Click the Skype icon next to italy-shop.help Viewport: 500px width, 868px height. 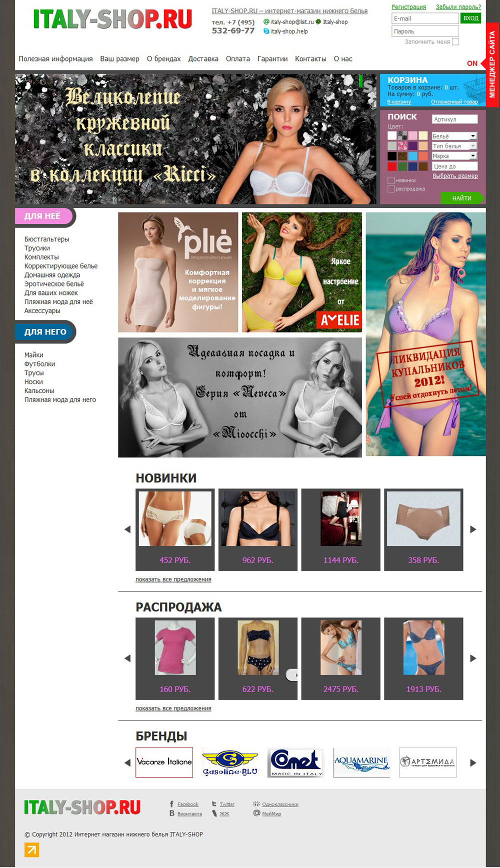[266, 31]
